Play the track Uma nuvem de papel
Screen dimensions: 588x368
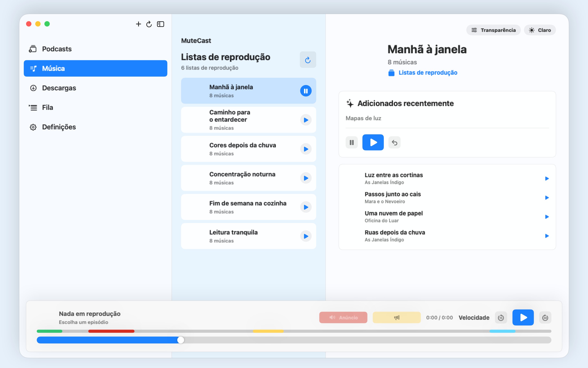click(547, 217)
